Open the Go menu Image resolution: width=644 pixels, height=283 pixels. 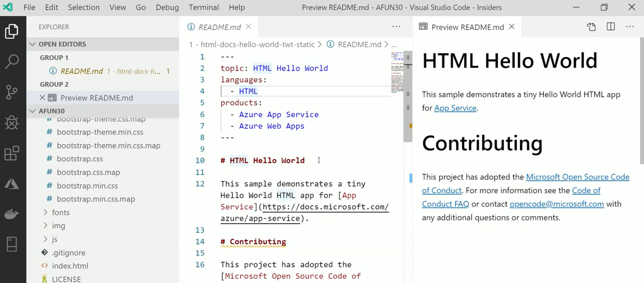(141, 8)
